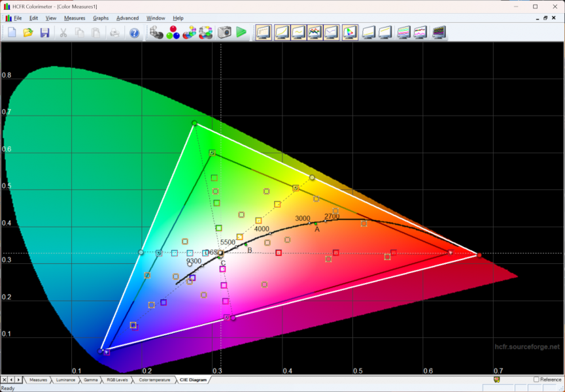Switch to the Luminance tab
The width and height of the screenshot is (565, 392).
65,380
